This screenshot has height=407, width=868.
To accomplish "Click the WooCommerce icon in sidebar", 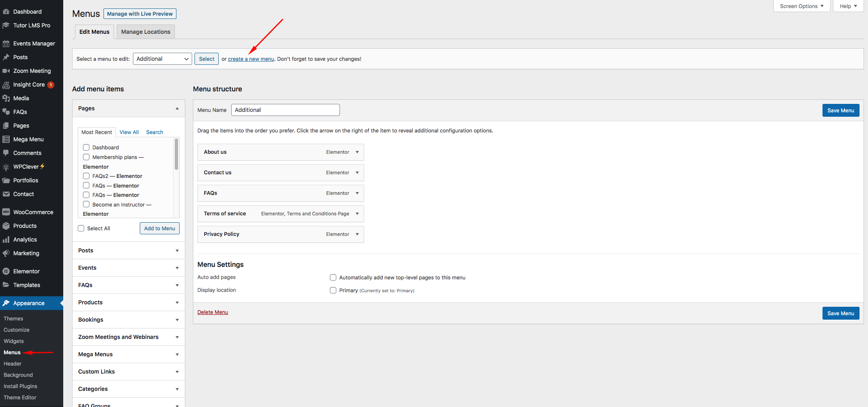I will (x=6, y=212).
